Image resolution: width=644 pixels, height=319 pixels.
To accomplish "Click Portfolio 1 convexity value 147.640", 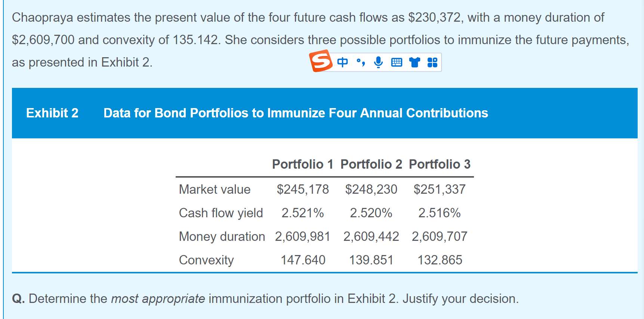I will pyautogui.click(x=303, y=260).
